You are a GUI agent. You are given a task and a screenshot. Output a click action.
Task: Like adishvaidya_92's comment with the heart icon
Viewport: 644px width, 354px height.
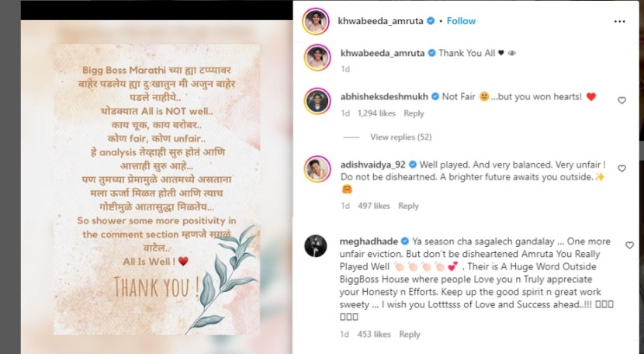[x=621, y=168]
